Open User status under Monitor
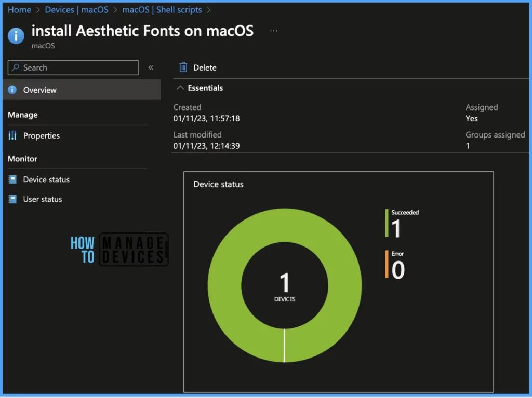This screenshot has height=398, width=532. pyautogui.click(x=43, y=199)
